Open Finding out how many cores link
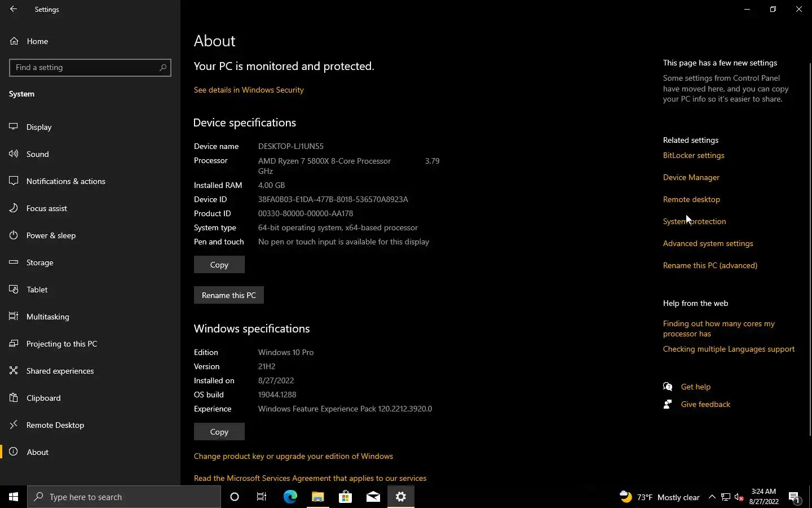 click(719, 329)
